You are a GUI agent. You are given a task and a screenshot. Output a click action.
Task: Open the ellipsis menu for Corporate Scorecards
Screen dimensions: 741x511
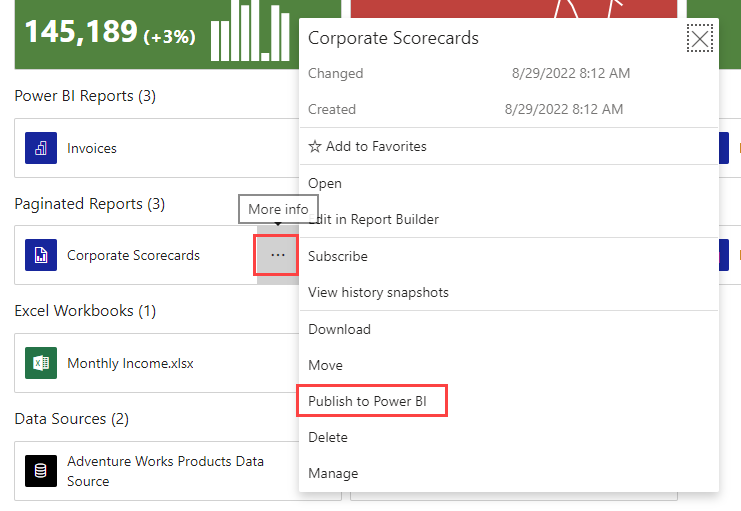click(x=277, y=255)
